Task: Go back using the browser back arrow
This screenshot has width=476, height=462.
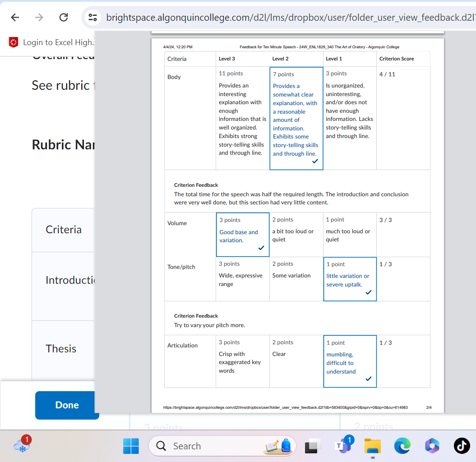Action: (15, 17)
